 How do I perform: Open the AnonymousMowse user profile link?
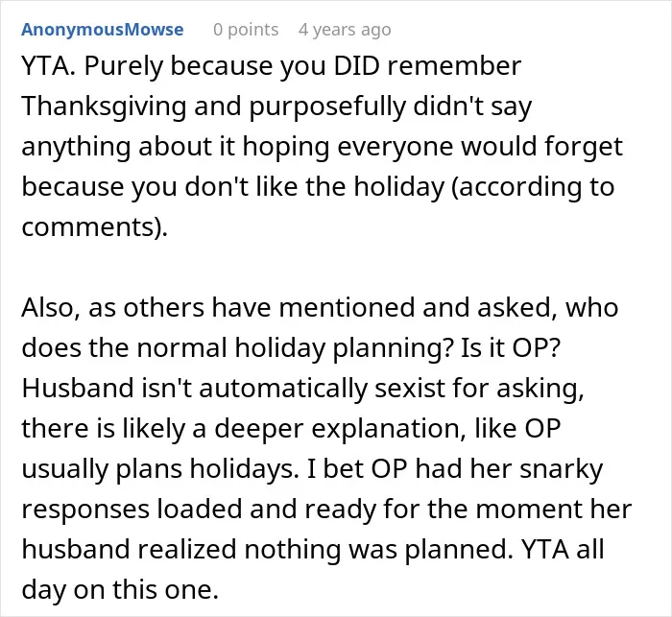point(103,30)
